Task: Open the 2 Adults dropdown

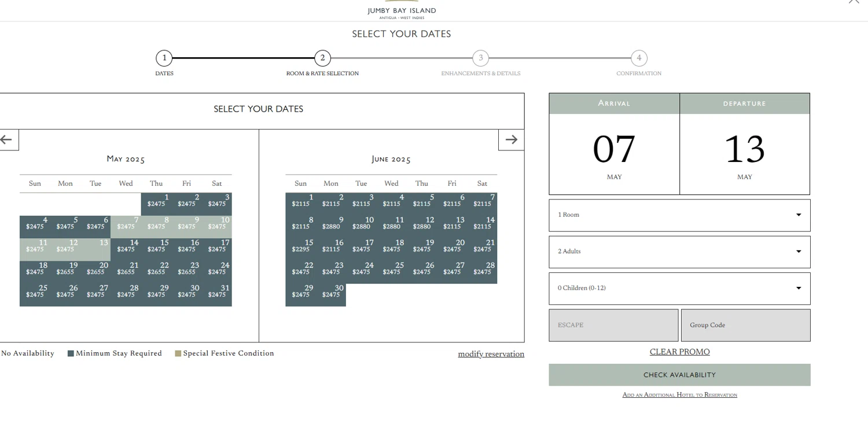Action: pyautogui.click(x=679, y=252)
